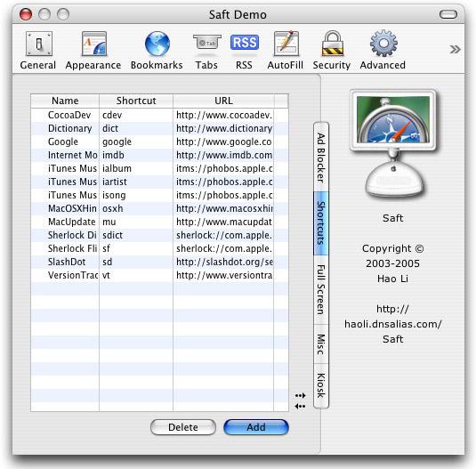Image resolution: width=476 pixels, height=469 pixels.
Task: Open the RSS preferences pane
Action: coord(245,51)
